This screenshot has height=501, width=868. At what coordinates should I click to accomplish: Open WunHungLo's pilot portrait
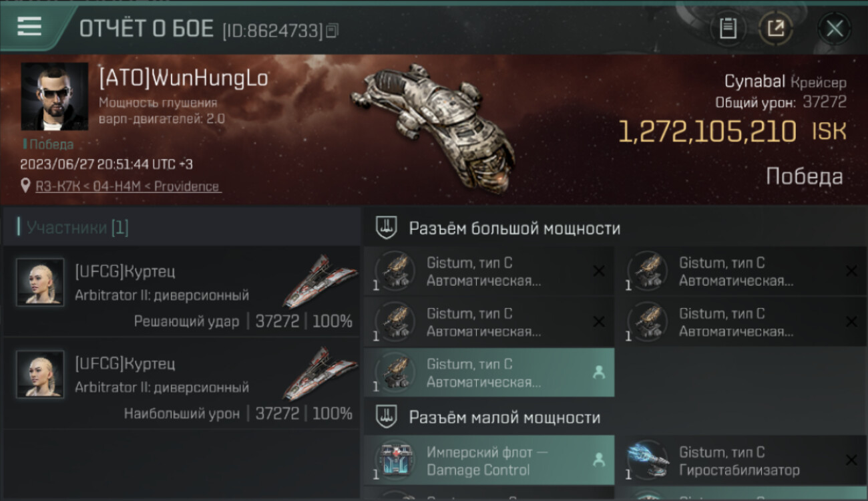point(55,96)
